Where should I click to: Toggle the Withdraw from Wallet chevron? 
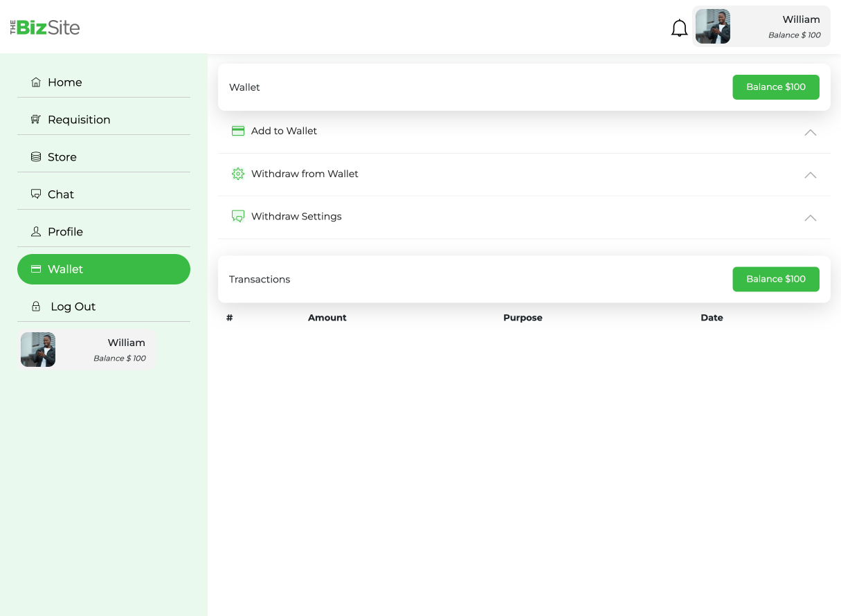click(810, 175)
